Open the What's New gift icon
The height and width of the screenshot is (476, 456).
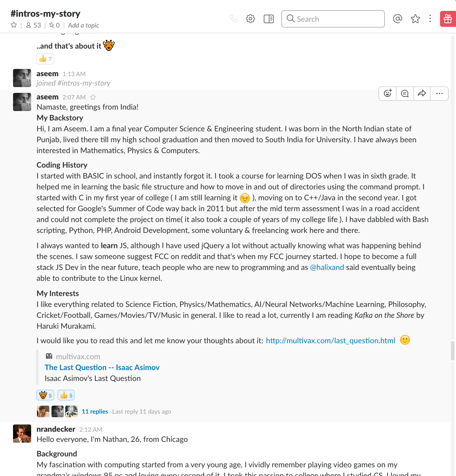tap(448, 19)
